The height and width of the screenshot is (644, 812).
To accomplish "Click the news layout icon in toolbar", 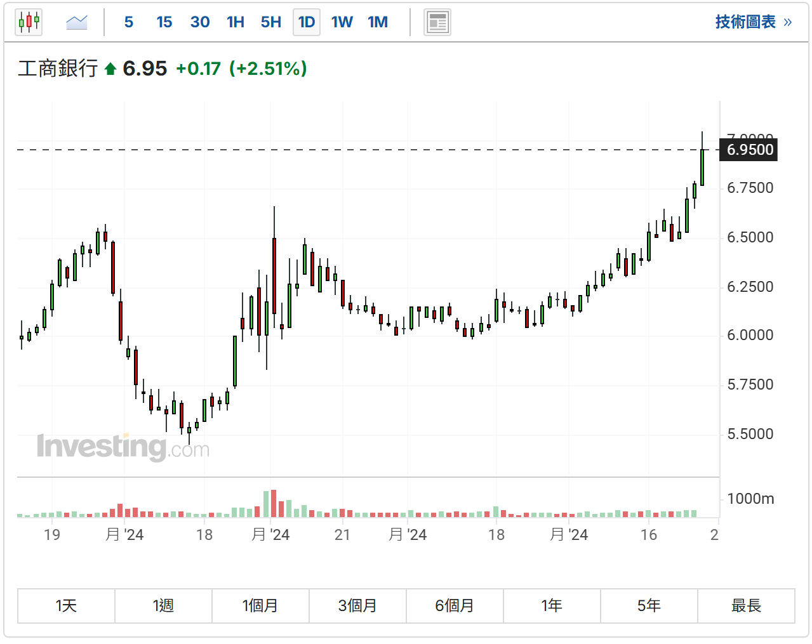I will point(437,22).
